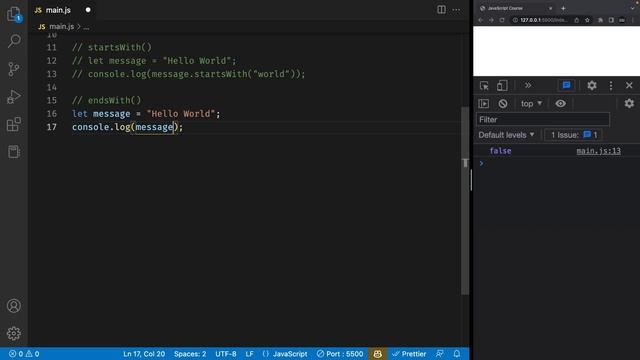
Task: Open the main.js:13 source link
Action: (x=598, y=151)
